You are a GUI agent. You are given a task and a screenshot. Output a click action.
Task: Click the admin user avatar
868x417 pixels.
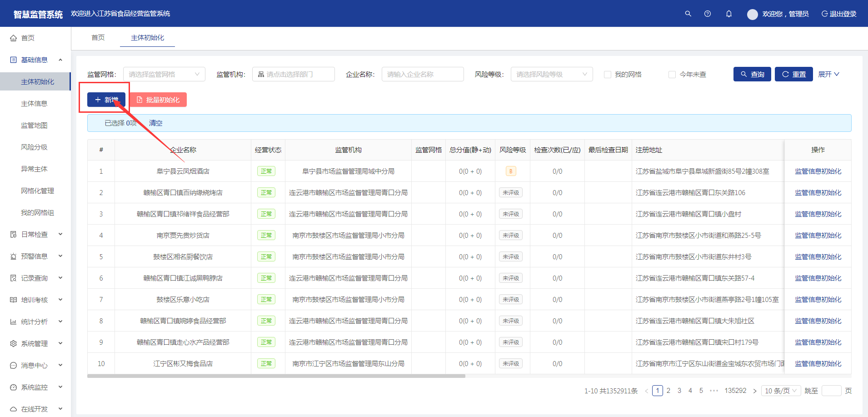click(x=752, y=14)
